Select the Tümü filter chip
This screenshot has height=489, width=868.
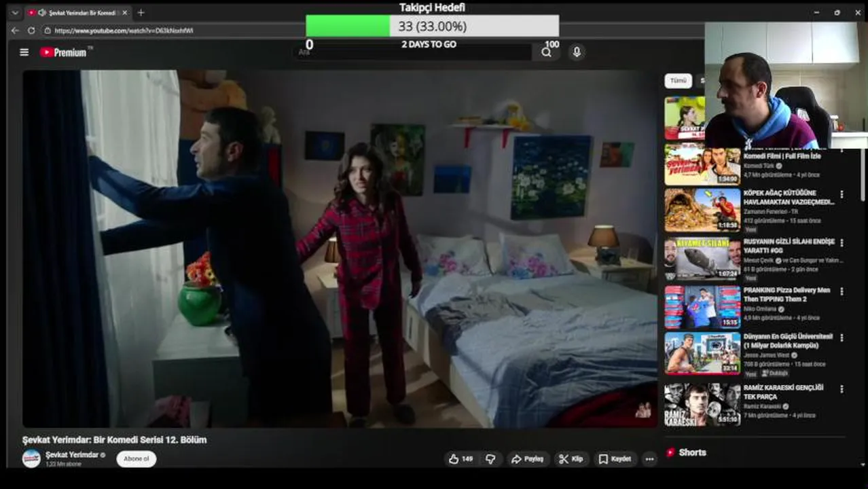pos(678,80)
